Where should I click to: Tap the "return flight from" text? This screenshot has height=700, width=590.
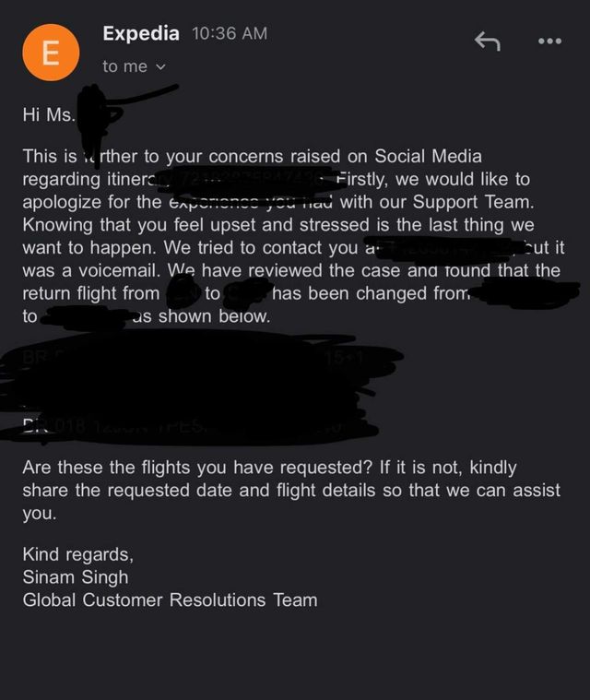coord(90,293)
